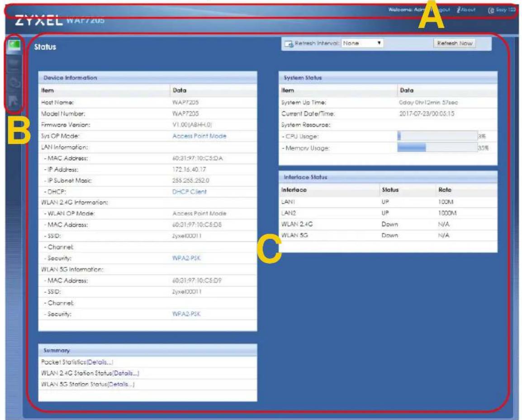Select the WLAN 5G SSID value

pyautogui.click(x=187, y=292)
